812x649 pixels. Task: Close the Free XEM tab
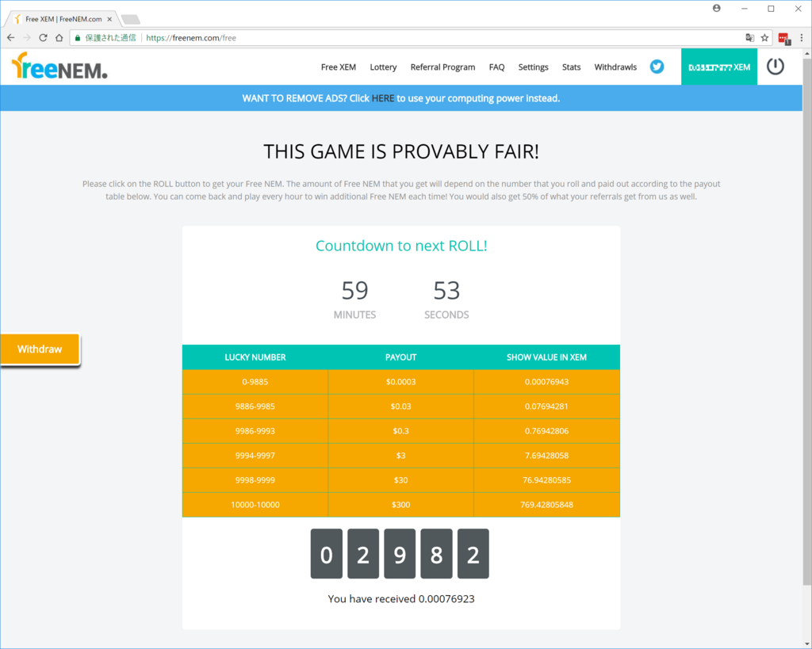click(x=109, y=19)
